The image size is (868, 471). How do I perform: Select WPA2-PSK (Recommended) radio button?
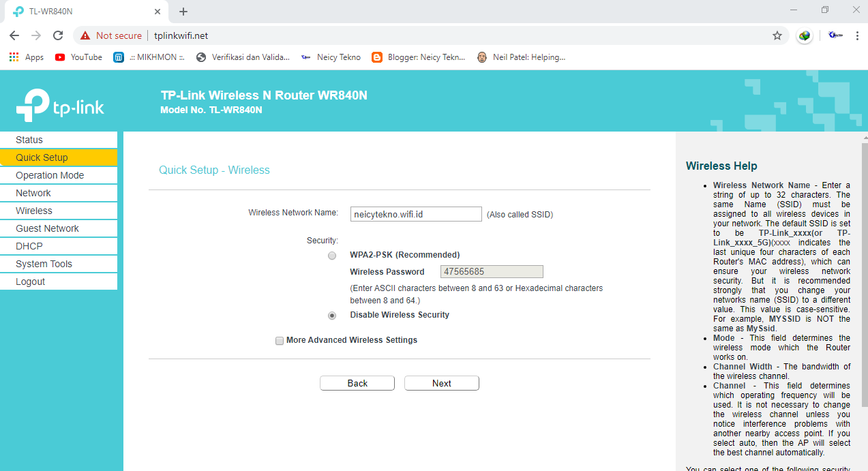(x=332, y=256)
